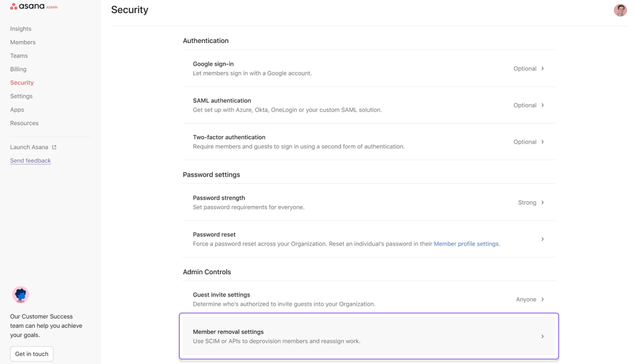The image size is (637, 364).
Task: Open the Resources sidebar page
Action: click(x=24, y=123)
